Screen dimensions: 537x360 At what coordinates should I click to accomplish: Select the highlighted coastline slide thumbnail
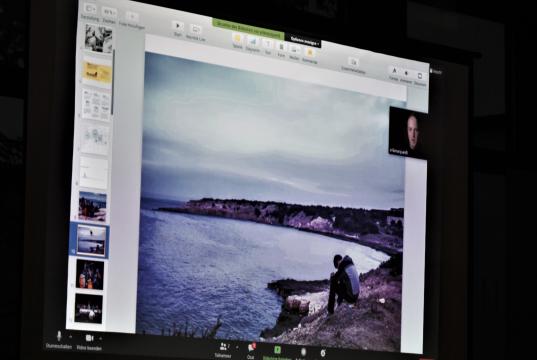pos(91,240)
